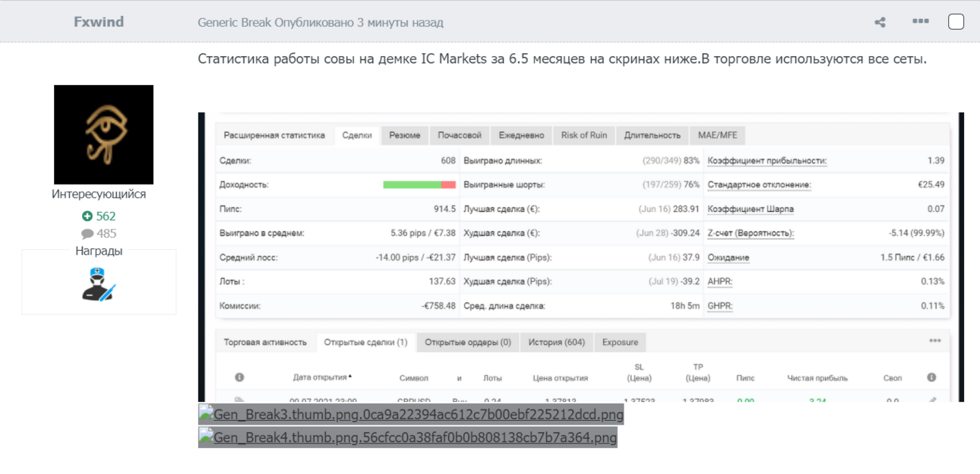Viewport: 980px width, 474px height.
Task: Click the reputation value 562
Action: [x=106, y=216]
